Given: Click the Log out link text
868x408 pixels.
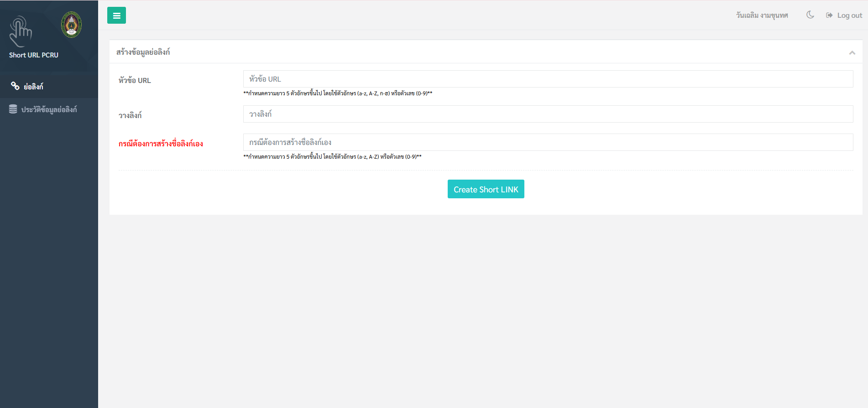Looking at the screenshot, I should [849, 15].
